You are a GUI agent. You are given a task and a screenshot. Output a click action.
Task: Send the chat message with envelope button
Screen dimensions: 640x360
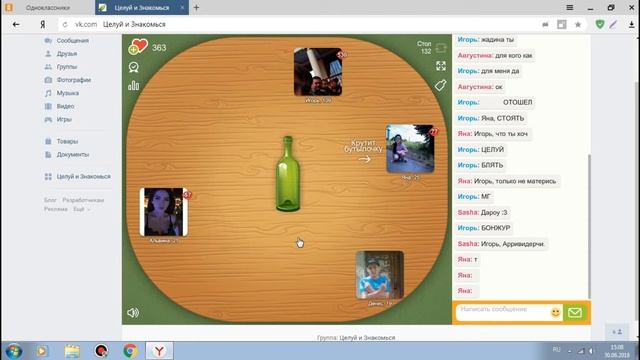pos(575,313)
